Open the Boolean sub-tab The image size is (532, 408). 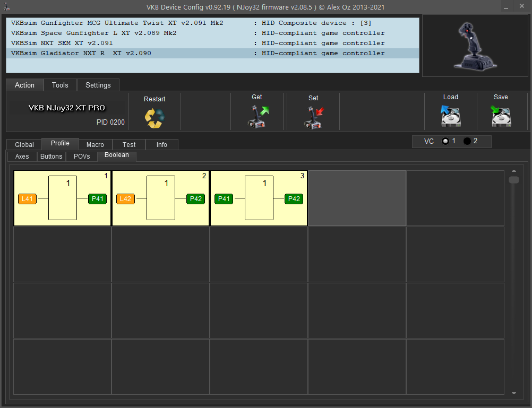pos(117,155)
